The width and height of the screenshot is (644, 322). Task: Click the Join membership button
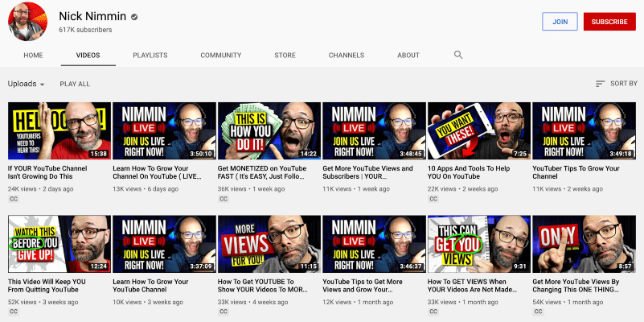(x=560, y=22)
